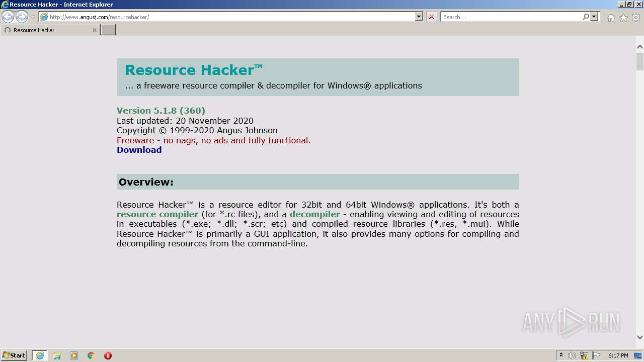
Task: Open Favorites star icon
Action: tap(623, 18)
